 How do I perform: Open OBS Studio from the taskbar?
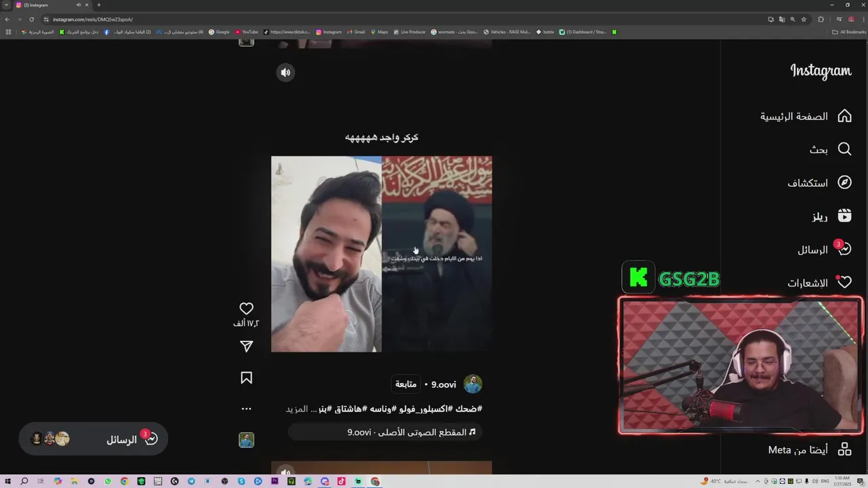coord(224,481)
